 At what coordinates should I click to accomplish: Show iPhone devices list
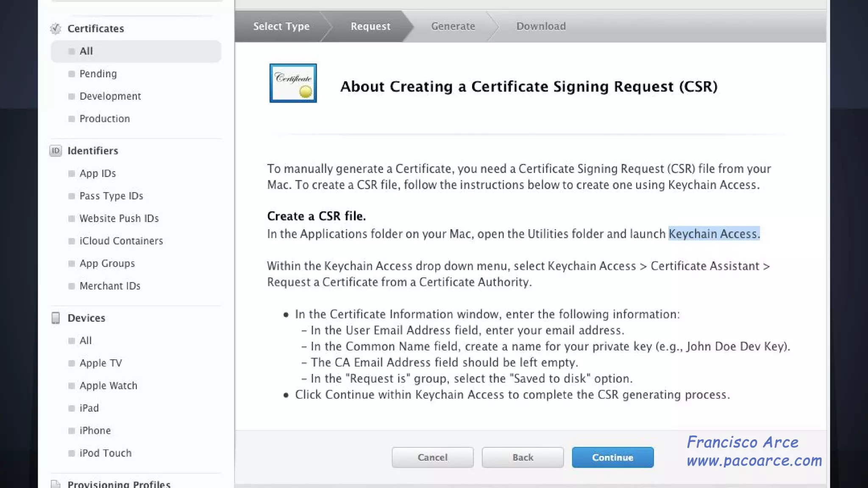[95, 430]
